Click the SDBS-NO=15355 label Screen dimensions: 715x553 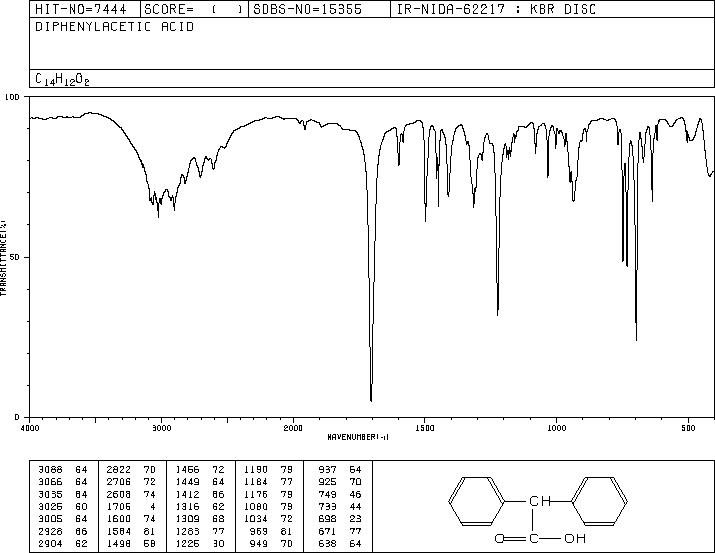click(x=307, y=9)
